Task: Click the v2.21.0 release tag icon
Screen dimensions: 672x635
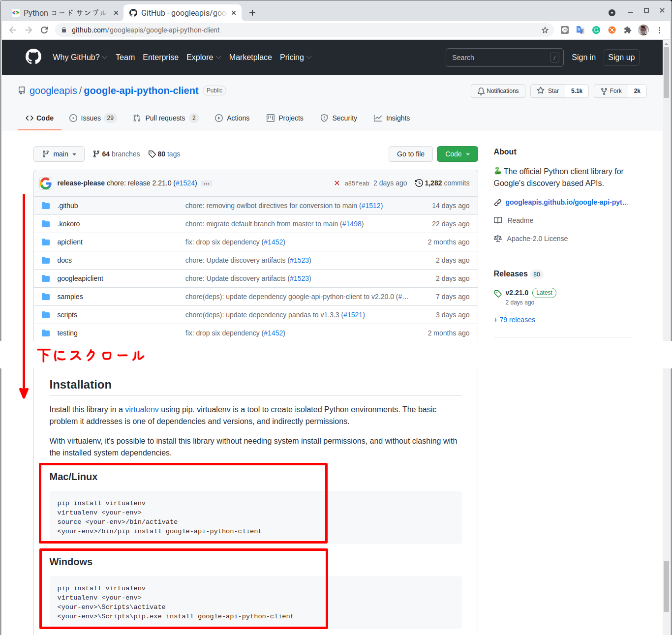Action: pos(497,293)
